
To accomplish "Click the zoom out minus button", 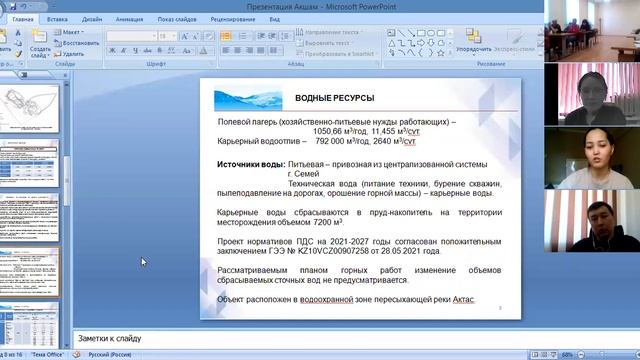I will click(581, 355).
